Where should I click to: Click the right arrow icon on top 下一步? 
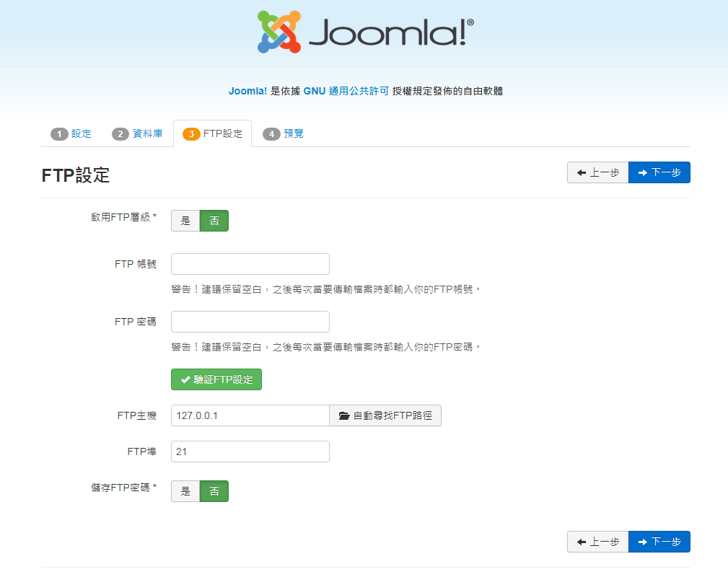[642, 173]
